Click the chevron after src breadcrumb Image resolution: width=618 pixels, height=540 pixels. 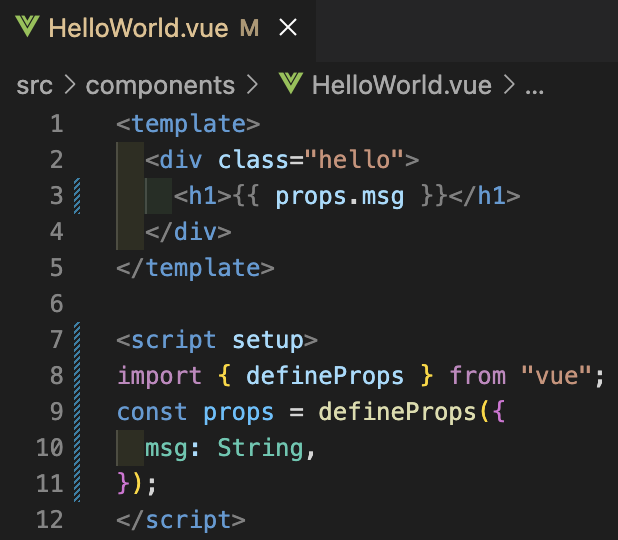(70, 84)
